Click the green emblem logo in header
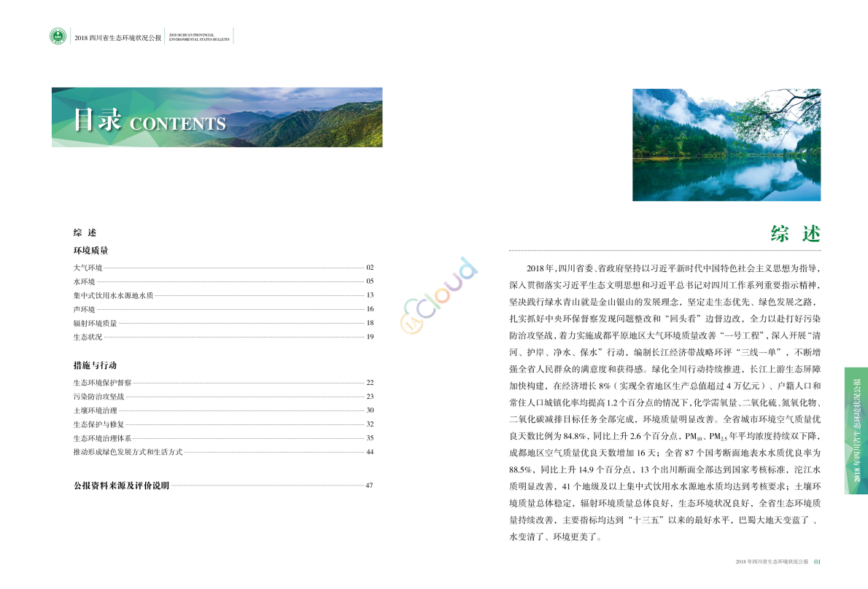 coord(58,36)
